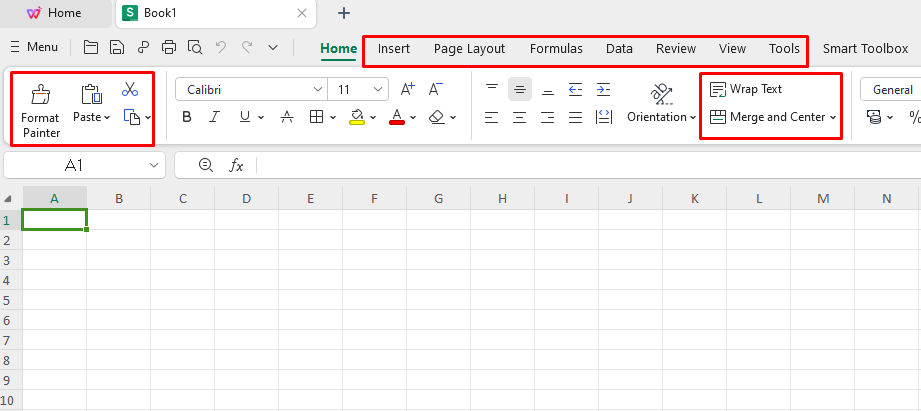
Task: Decrease font size with A- icon
Action: point(435,89)
